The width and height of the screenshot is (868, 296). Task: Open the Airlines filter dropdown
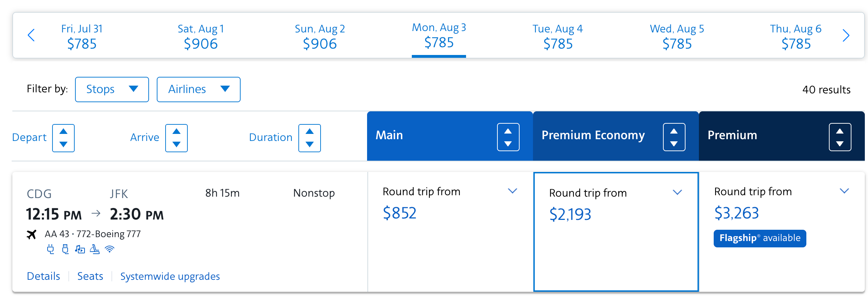click(198, 89)
